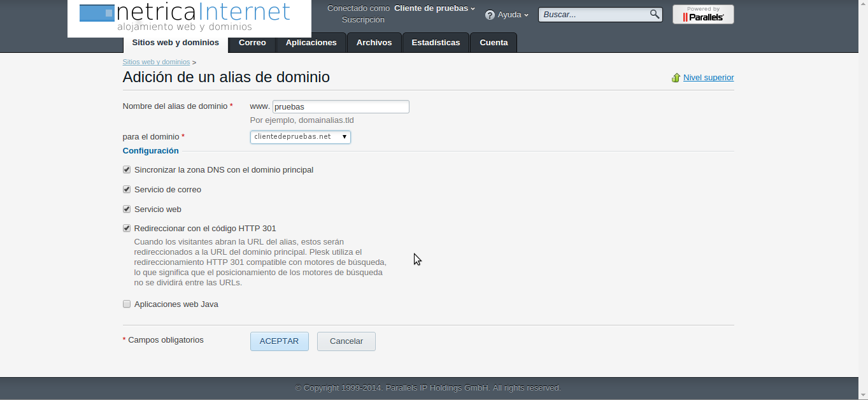Switch to the Correo tab

[252, 43]
